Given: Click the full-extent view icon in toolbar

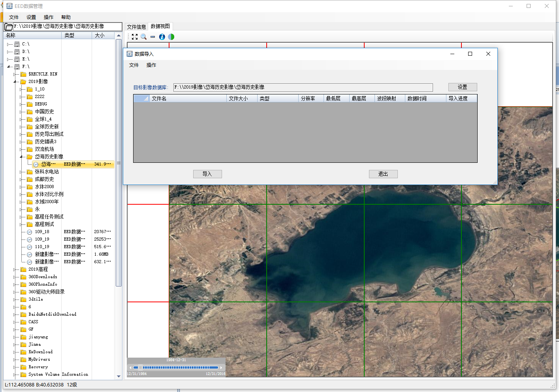Looking at the screenshot, I should coord(135,37).
